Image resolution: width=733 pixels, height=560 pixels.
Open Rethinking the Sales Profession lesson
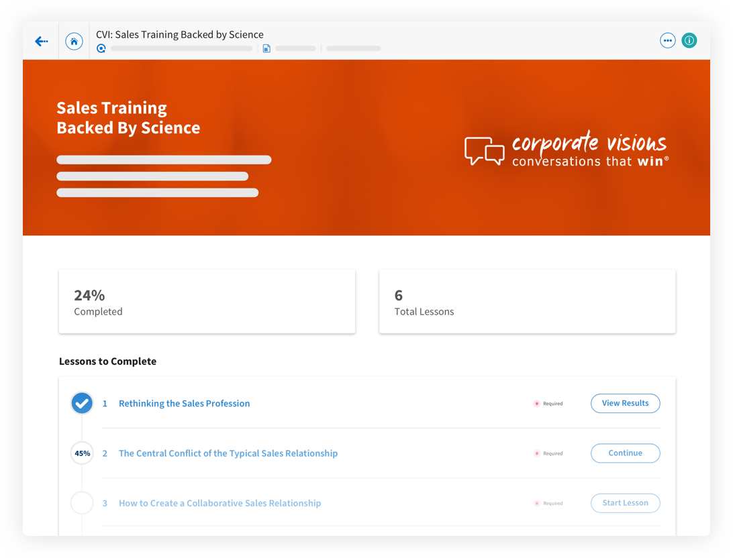(x=184, y=404)
